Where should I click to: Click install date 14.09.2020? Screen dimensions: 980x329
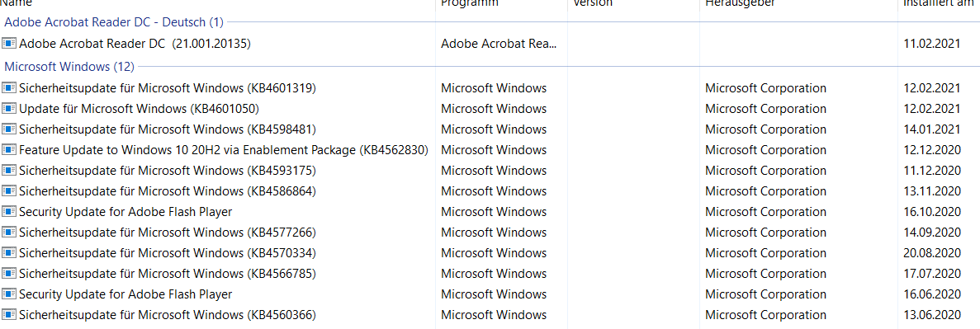point(932,233)
